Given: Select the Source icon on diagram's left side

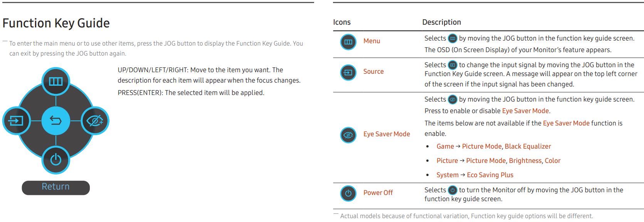Looking at the screenshot, I should (17, 121).
